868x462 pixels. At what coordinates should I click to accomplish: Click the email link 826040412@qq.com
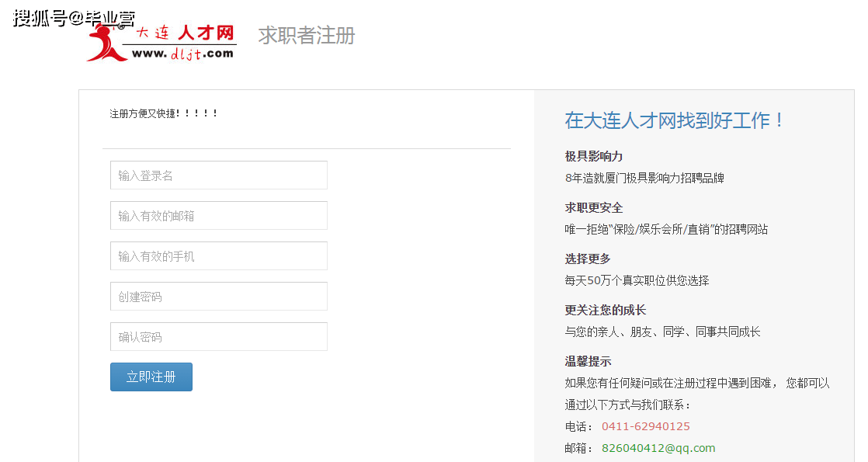(x=658, y=448)
